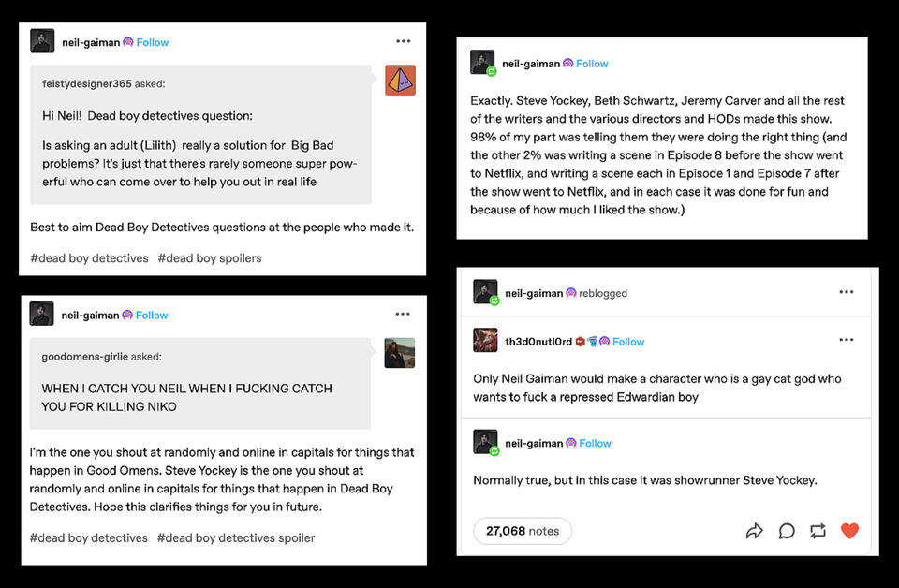Click the feistydesigner365 username link
The image size is (899, 588).
point(86,83)
